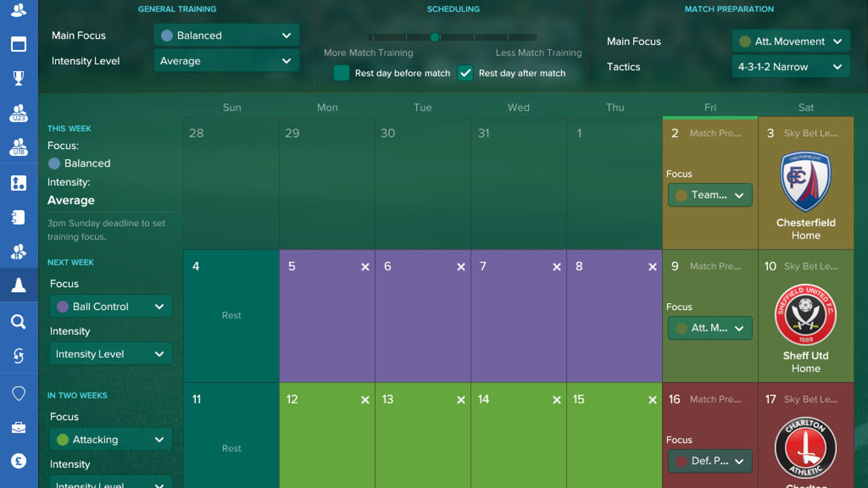Screen dimensions: 868x488
Task: Open the staff sidebar icon
Action: (x=19, y=252)
